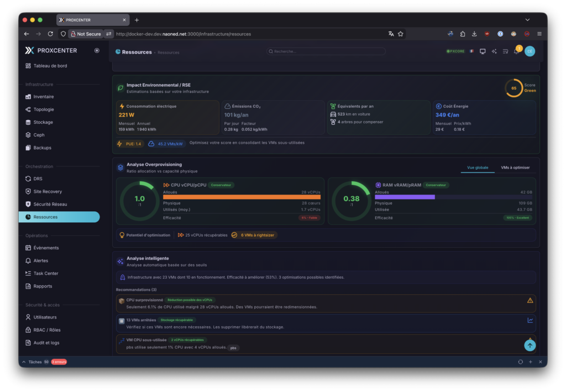The width and height of the screenshot is (566, 392).
Task: Switch to the VMs à optimiser tab
Action: click(515, 167)
